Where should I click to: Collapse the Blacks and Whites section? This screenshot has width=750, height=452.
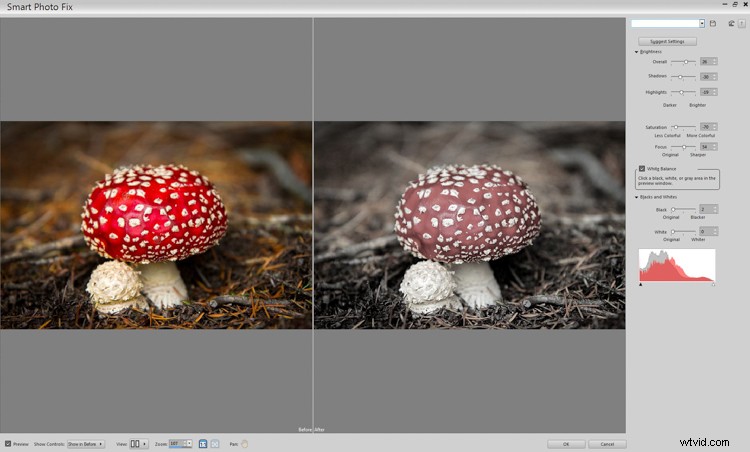(x=636, y=197)
